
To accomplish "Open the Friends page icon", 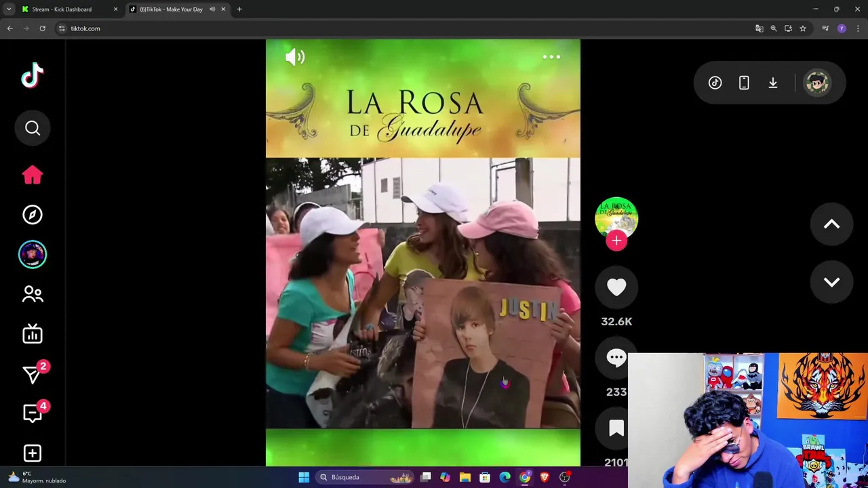I will 33,293.
